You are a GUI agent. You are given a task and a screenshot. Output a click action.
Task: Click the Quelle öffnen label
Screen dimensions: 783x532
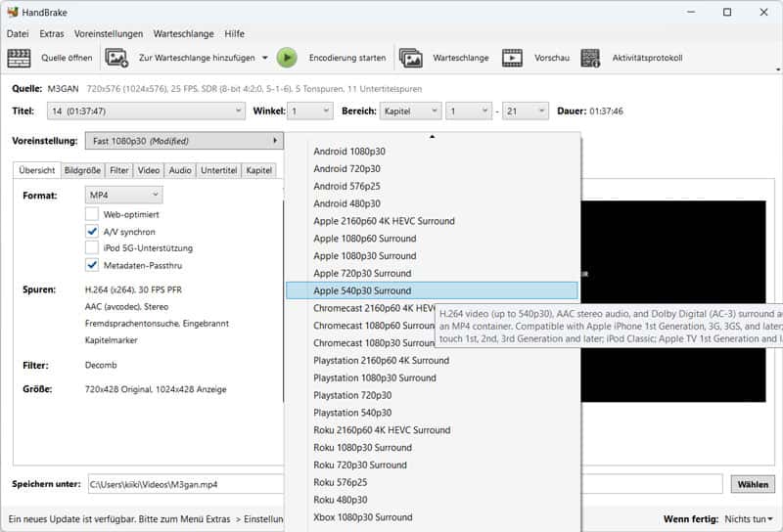[67, 58]
